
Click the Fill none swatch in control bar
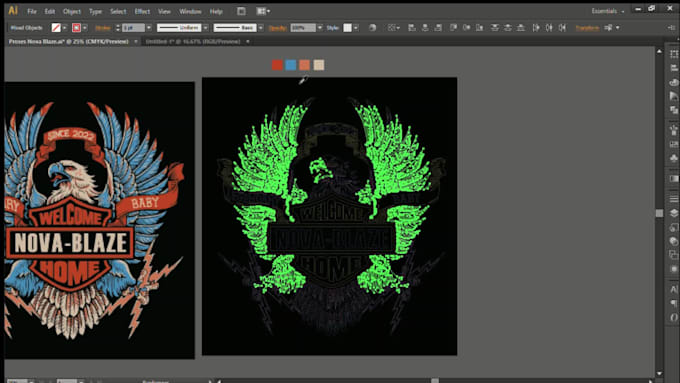[x=56, y=28]
